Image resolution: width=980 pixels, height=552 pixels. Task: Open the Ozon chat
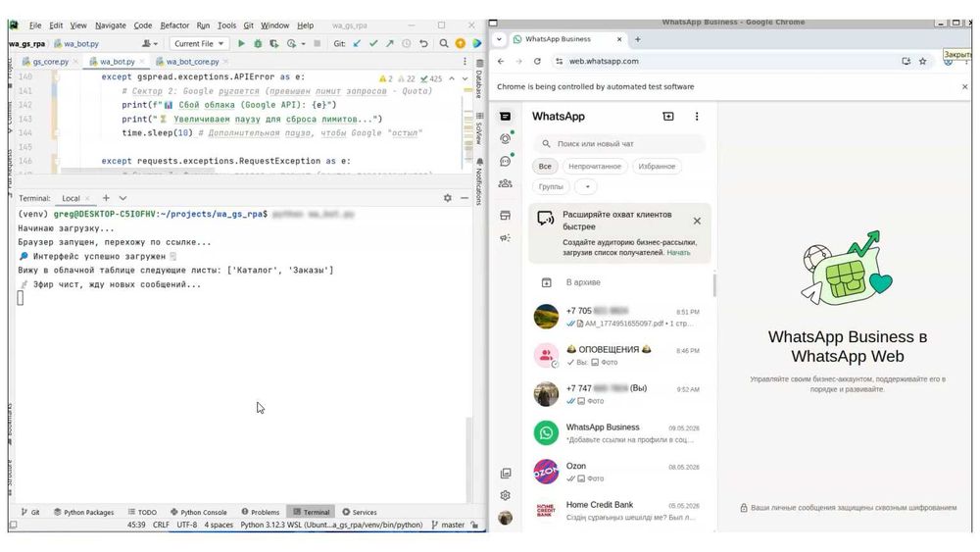tap(618, 472)
